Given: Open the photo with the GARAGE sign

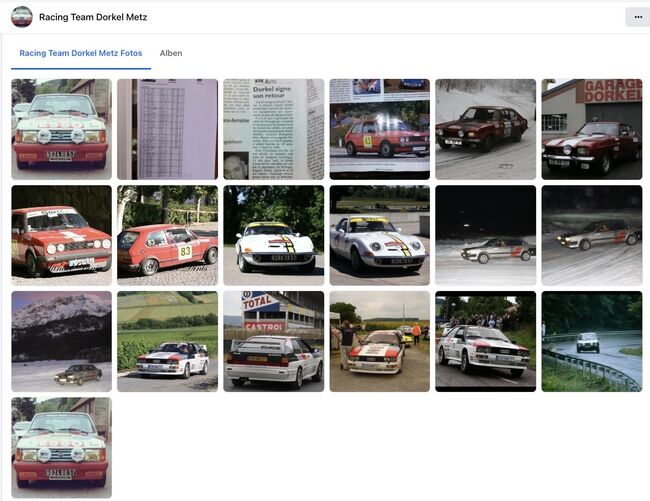Looking at the screenshot, I should [x=591, y=129].
